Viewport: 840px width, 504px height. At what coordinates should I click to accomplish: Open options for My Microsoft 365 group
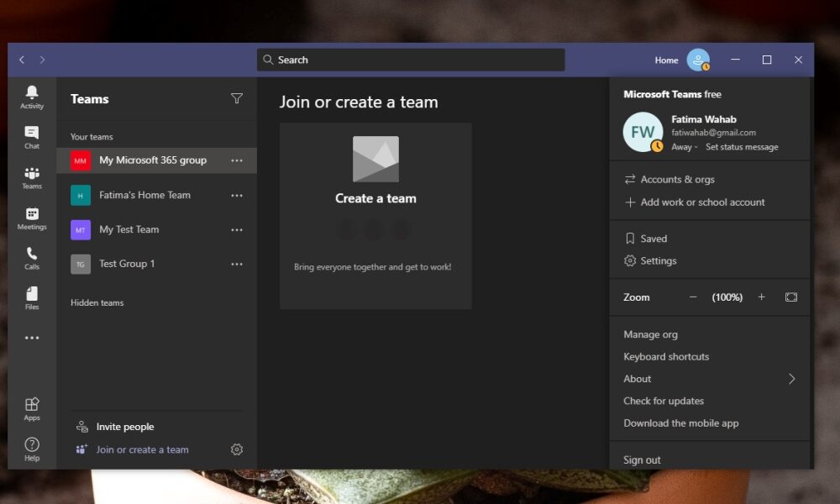point(235,160)
